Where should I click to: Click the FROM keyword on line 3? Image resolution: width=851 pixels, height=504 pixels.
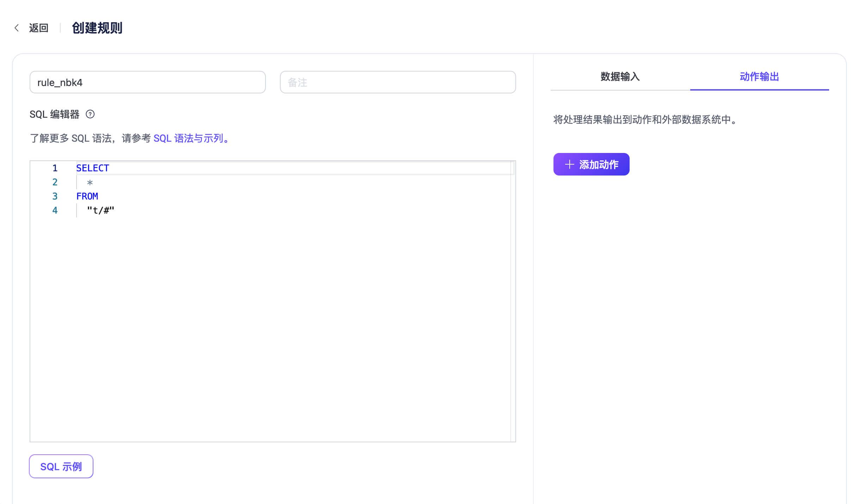point(87,196)
